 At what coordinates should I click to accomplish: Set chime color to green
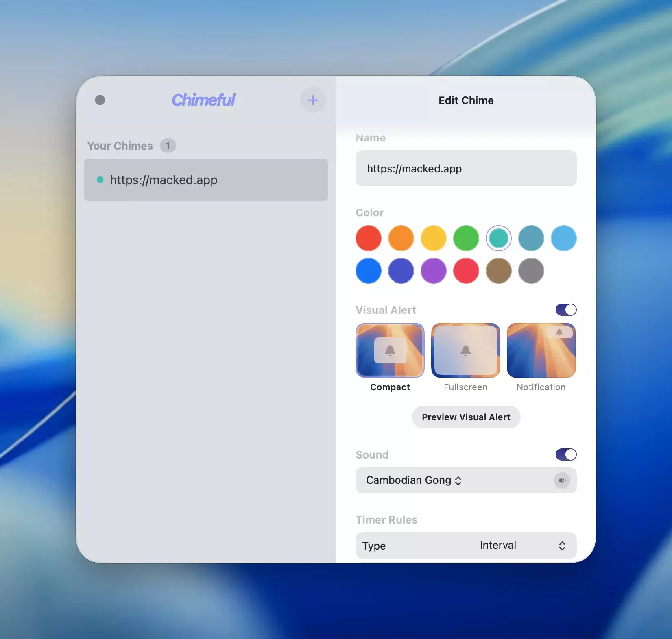coord(466,238)
